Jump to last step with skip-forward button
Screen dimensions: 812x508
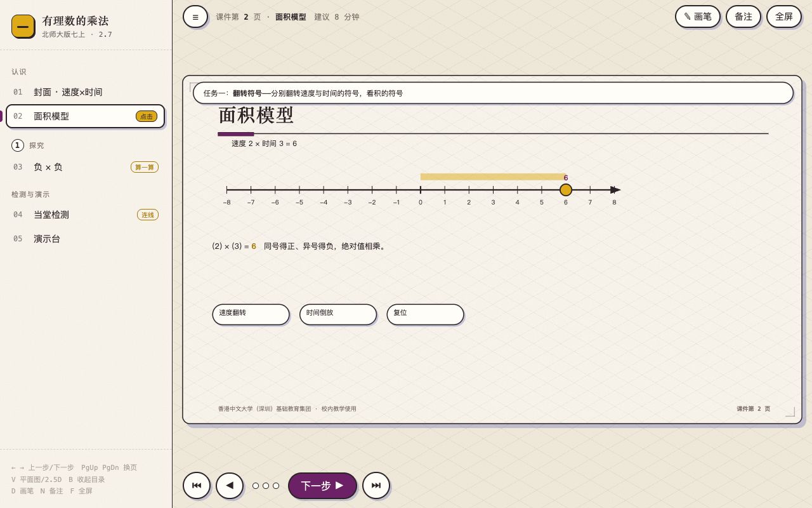tap(376, 486)
